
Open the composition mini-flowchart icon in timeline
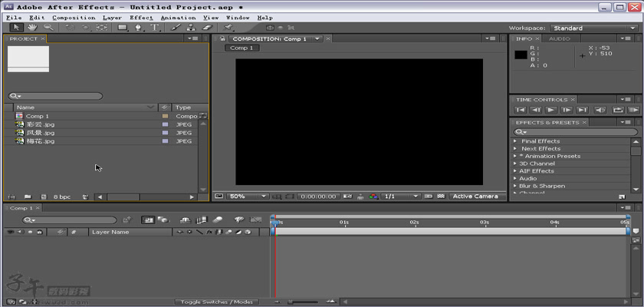[127, 220]
